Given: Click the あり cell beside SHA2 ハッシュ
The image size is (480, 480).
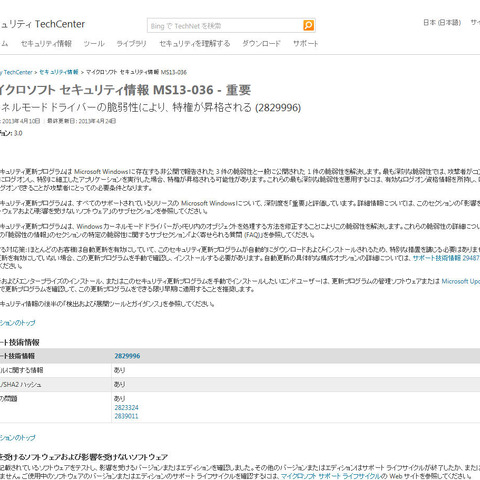Looking at the screenshot, I should pyautogui.click(x=119, y=384).
